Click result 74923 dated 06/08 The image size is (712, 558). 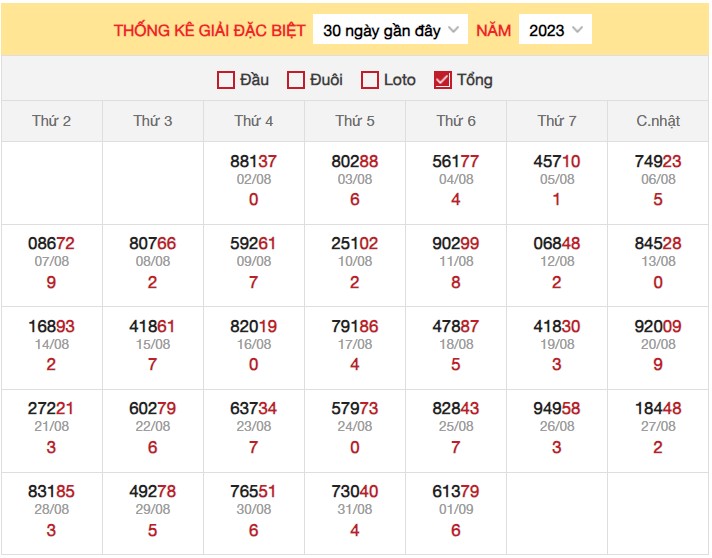[658, 161]
